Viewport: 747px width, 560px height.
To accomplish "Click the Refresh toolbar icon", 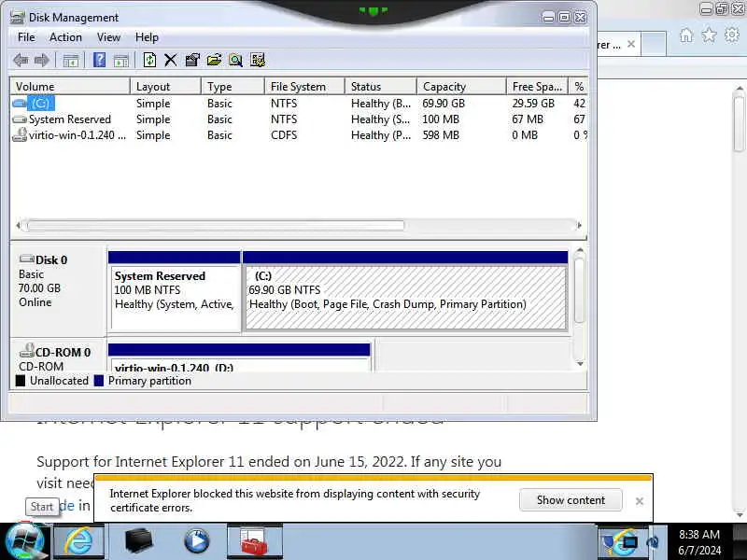I will 149,61.
